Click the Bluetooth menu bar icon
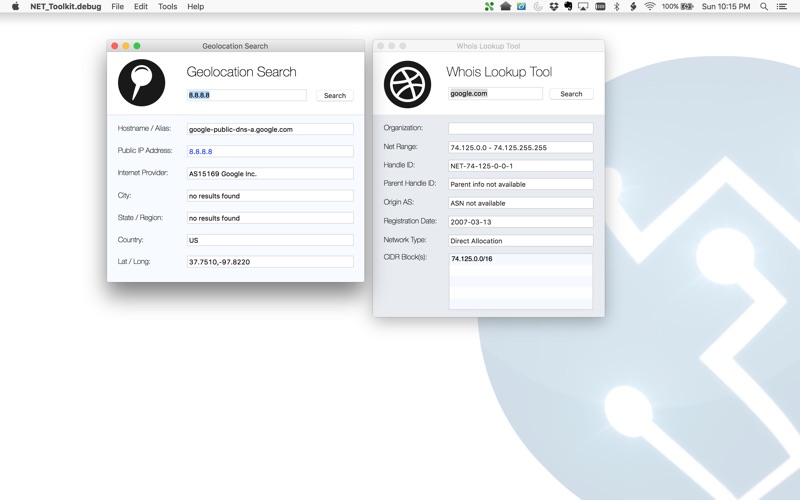 click(616, 7)
